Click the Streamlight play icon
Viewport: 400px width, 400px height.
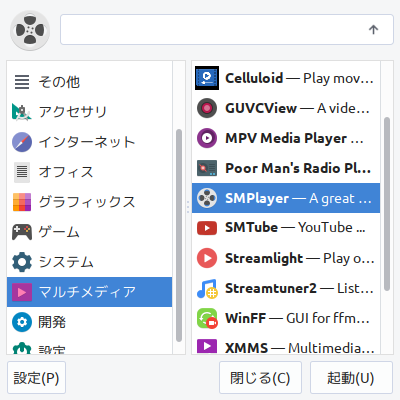pos(207,258)
